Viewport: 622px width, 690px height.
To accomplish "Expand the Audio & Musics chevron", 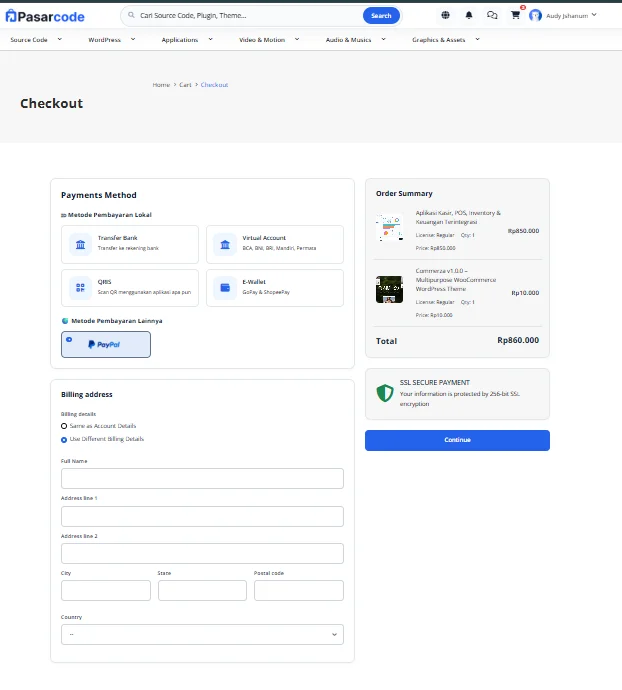I will 383,39.
